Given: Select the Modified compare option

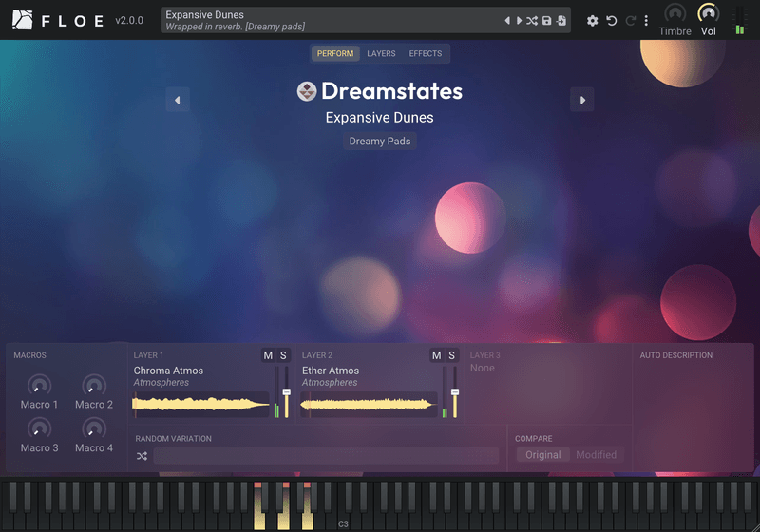Looking at the screenshot, I should [597, 455].
